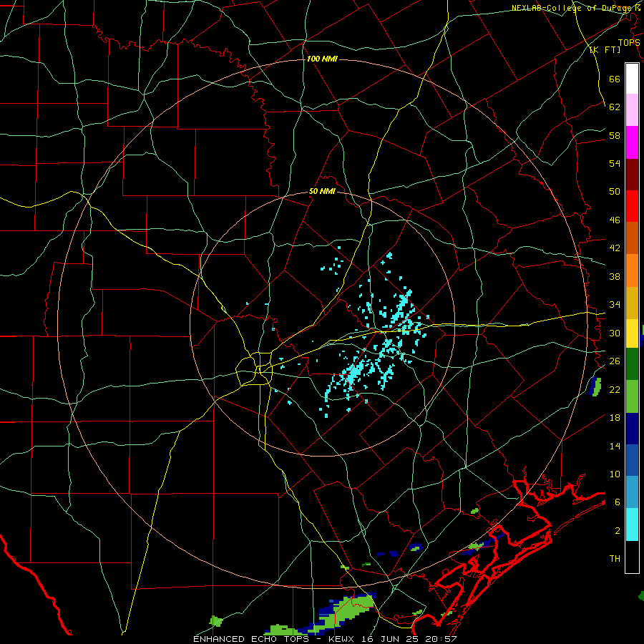Click the dark orange 42 kft swatch

click(632, 238)
